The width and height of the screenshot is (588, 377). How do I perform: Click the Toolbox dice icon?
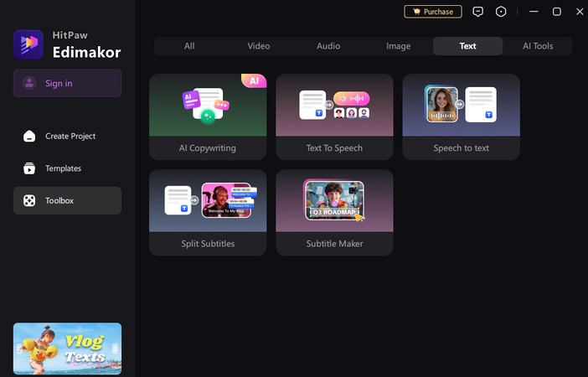[29, 201]
